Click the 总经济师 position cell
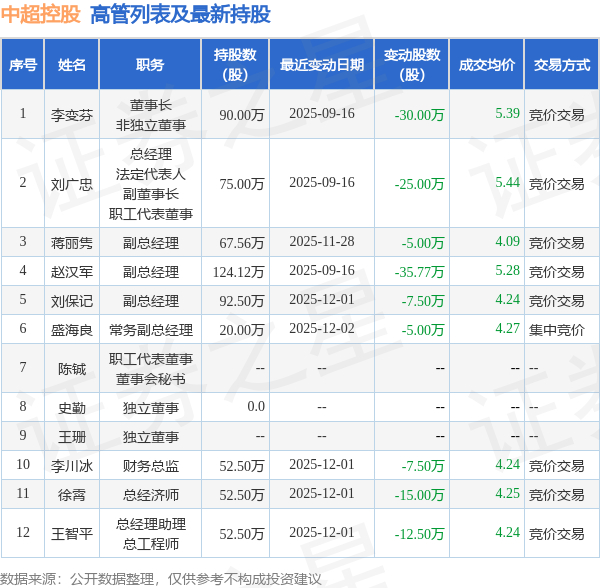This screenshot has height=588, width=600. [x=150, y=495]
